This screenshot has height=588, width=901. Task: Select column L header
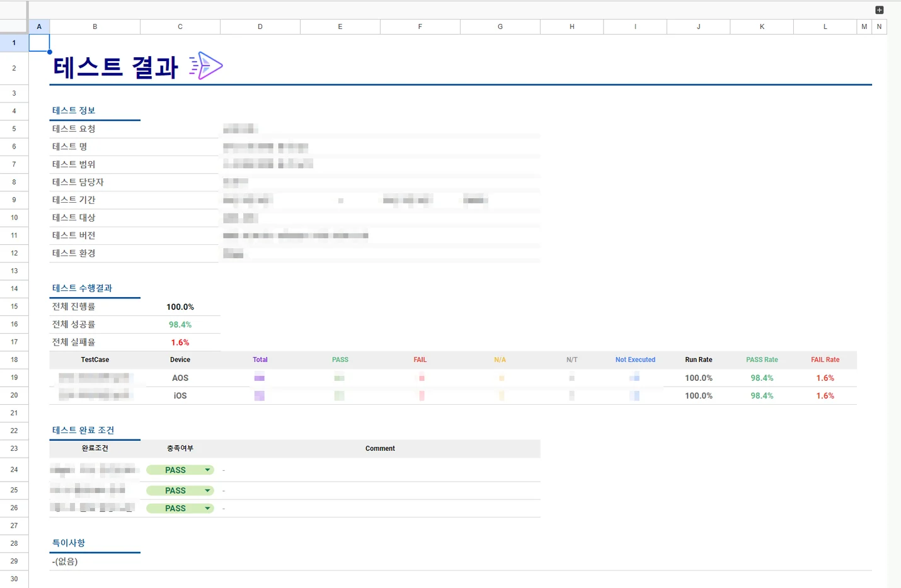(825, 26)
